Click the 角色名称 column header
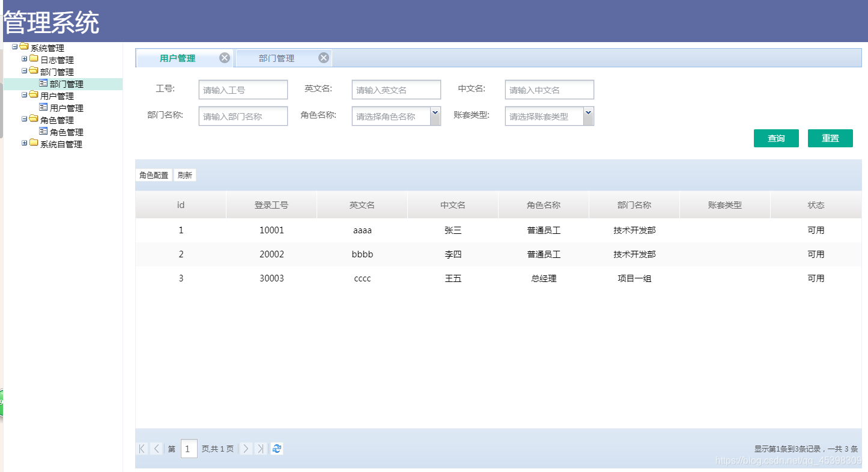868x472 pixels. pyautogui.click(x=544, y=205)
